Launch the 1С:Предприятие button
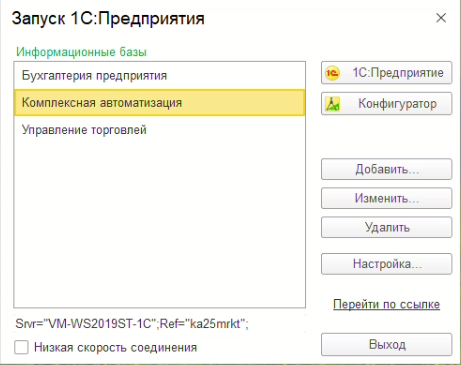Image resolution: width=461 pixels, height=365 pixels. (386, 73)
